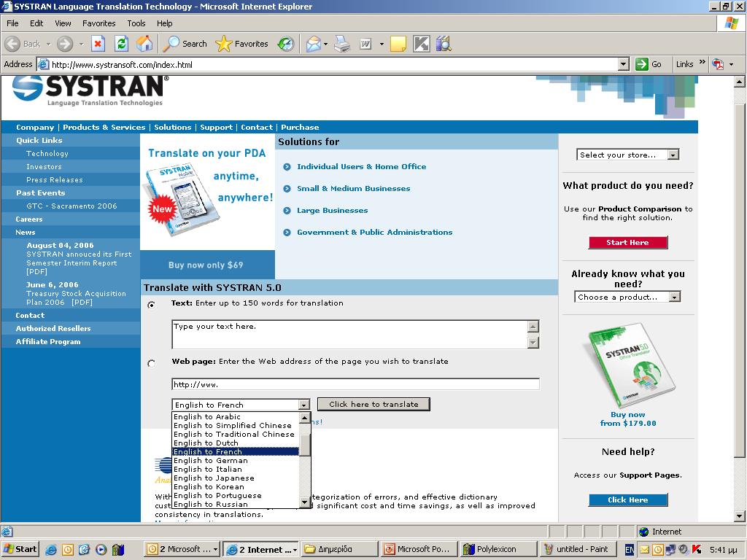The image size is (747, 560).
Task: Click the red Start Here button
Action: [628, 242]
